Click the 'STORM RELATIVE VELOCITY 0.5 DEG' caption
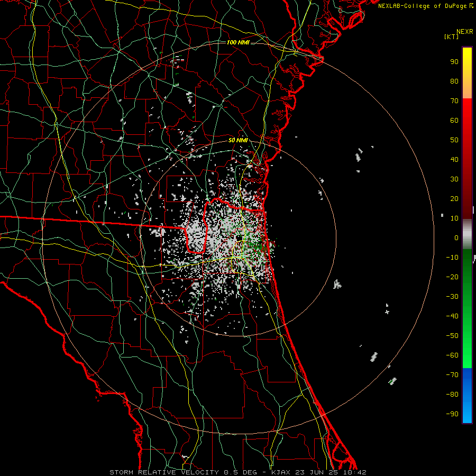476x476 pixels. pos(183,472)
